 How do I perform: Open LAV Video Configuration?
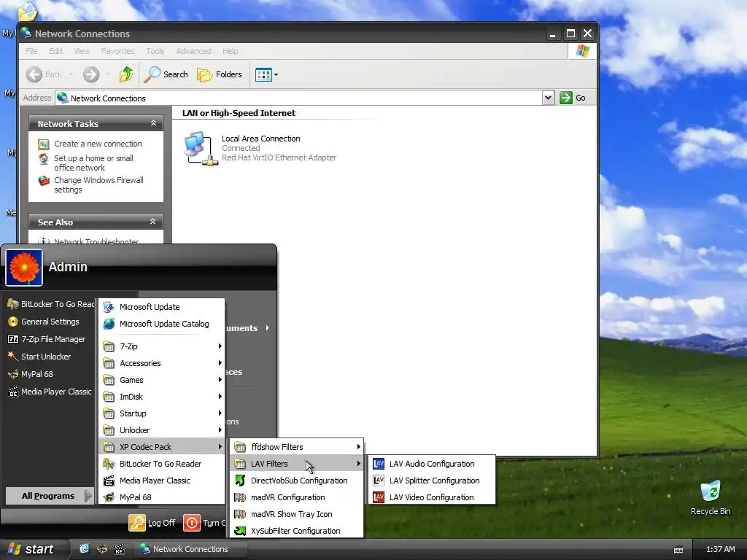432,497
